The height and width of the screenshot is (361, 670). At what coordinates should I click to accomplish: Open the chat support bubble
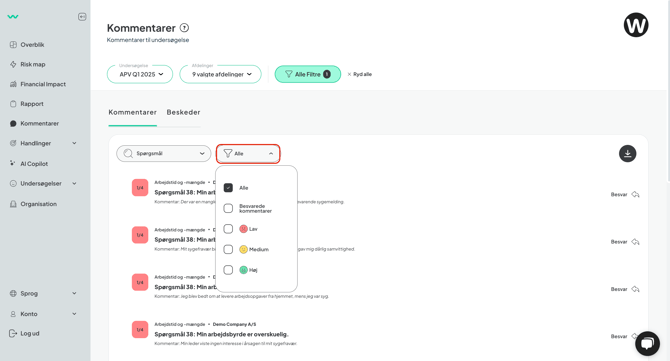(x=647, y=343)
